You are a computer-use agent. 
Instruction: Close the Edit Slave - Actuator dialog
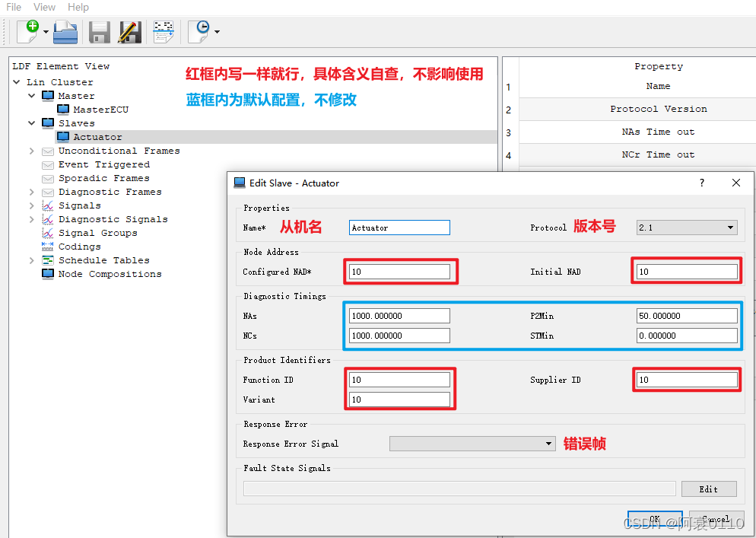pyautogui.click(x=735, y=183)
